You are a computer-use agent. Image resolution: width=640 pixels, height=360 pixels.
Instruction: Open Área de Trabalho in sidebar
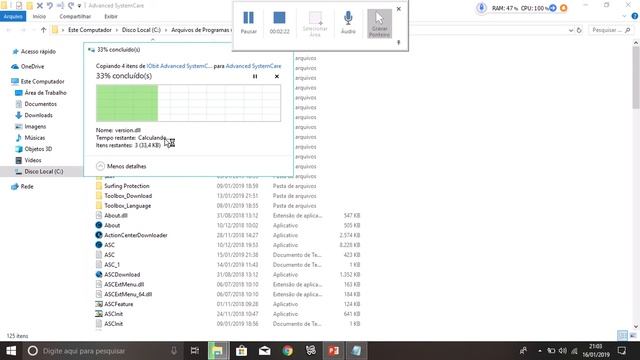pos(45,93)
